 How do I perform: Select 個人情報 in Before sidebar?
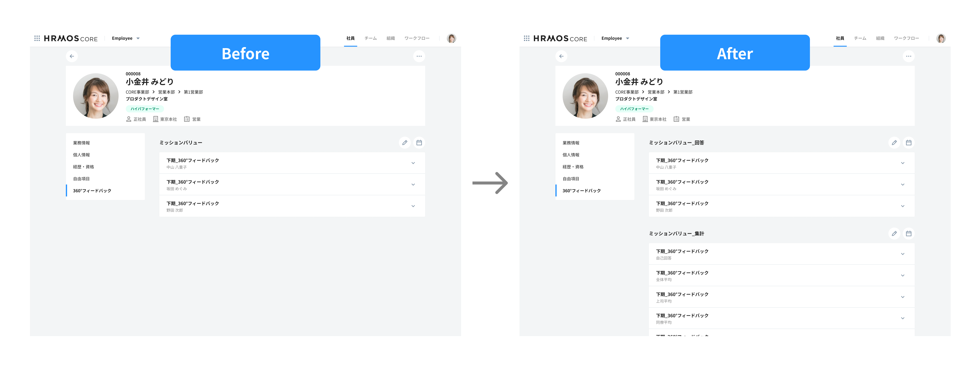pyautogui.click(x=81, y=155)
